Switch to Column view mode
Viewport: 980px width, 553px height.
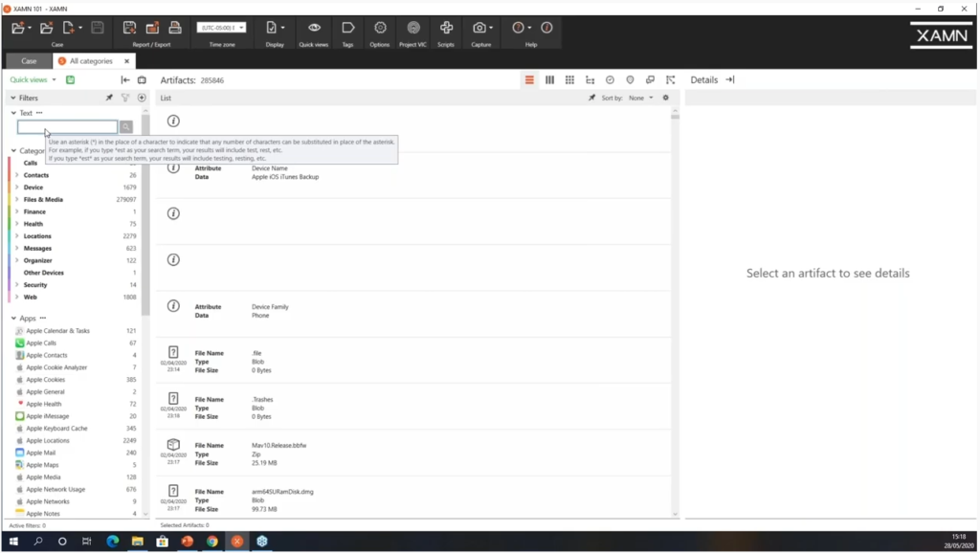pos(550,80)
